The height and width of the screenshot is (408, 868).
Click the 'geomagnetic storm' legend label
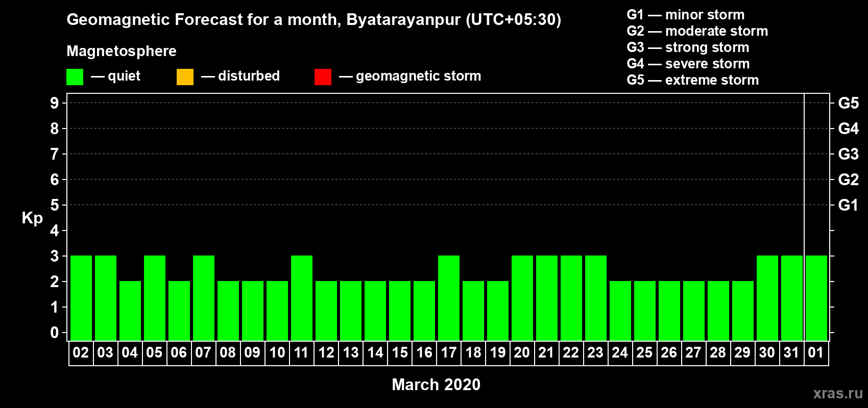[x=419, y=76]
